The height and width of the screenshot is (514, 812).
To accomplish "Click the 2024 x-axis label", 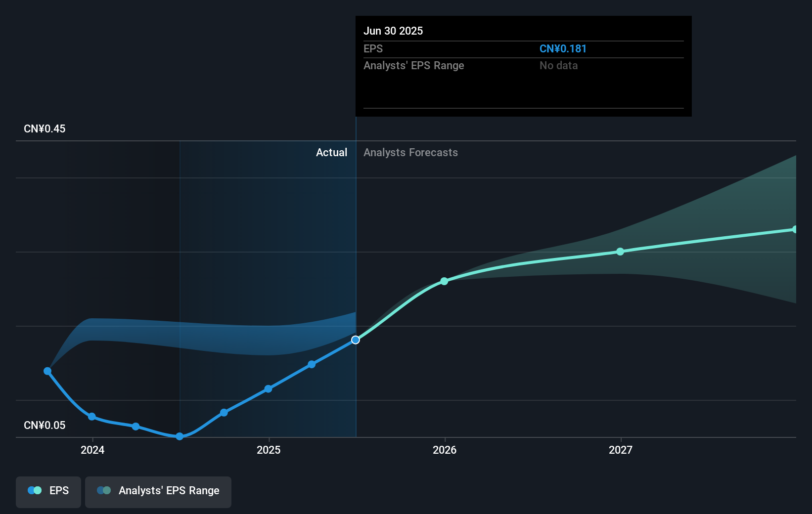I will click(x=92, y=450).
